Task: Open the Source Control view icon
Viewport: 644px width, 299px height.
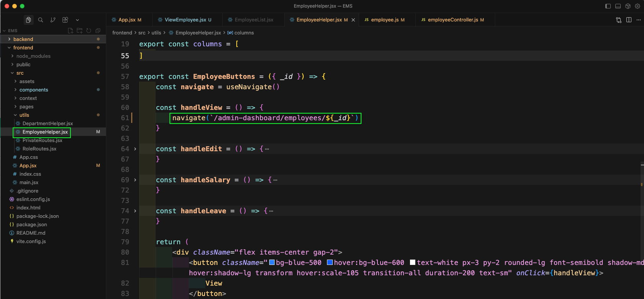Action: tap(53, 20)
